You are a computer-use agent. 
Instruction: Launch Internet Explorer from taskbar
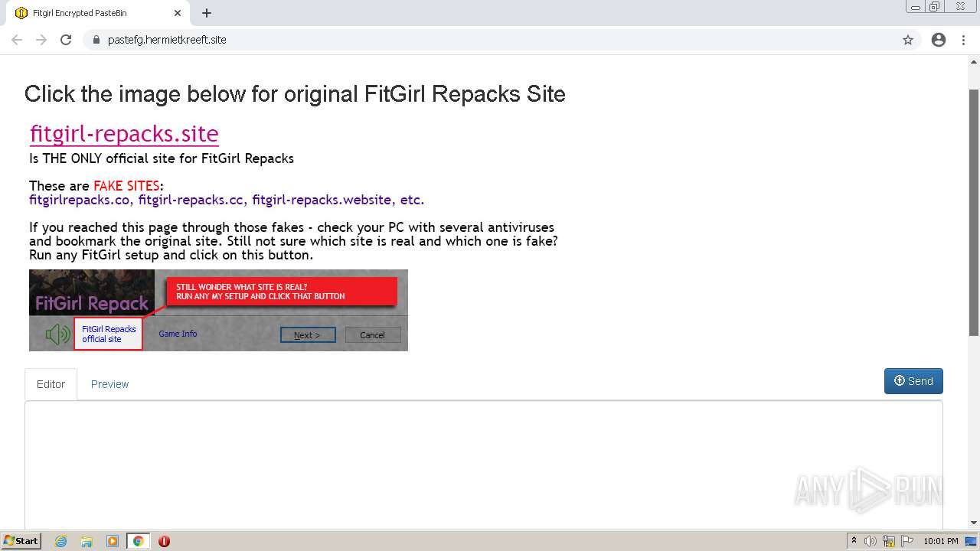(x=61, y=541)
